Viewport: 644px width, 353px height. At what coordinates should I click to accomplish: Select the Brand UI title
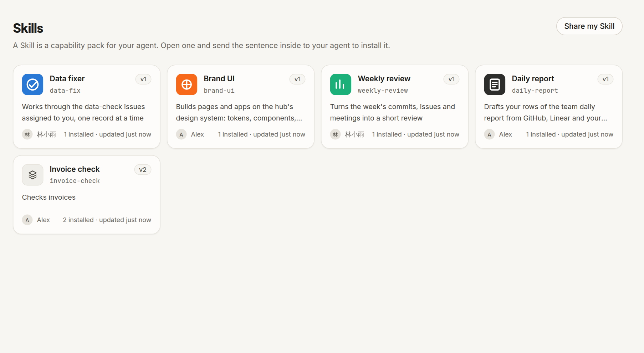click(219, 79)
